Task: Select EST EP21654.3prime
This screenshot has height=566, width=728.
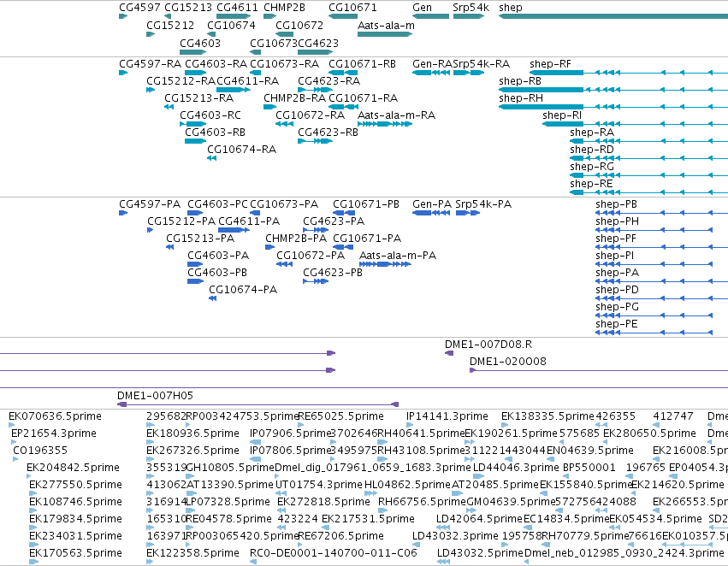Action: [54, 433]
